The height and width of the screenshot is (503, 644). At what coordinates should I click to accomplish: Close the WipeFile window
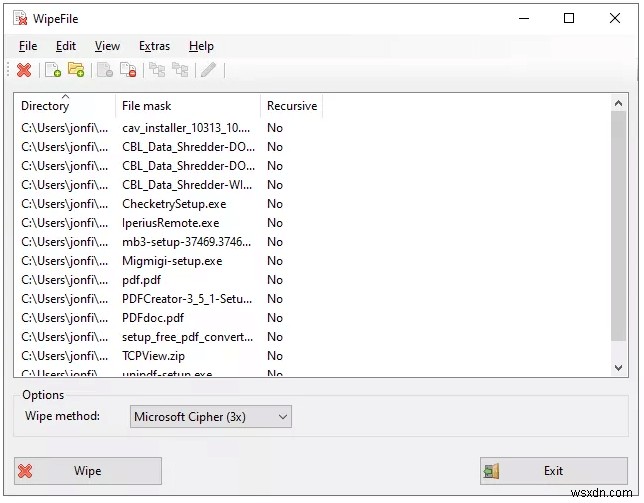coord(615,18)
